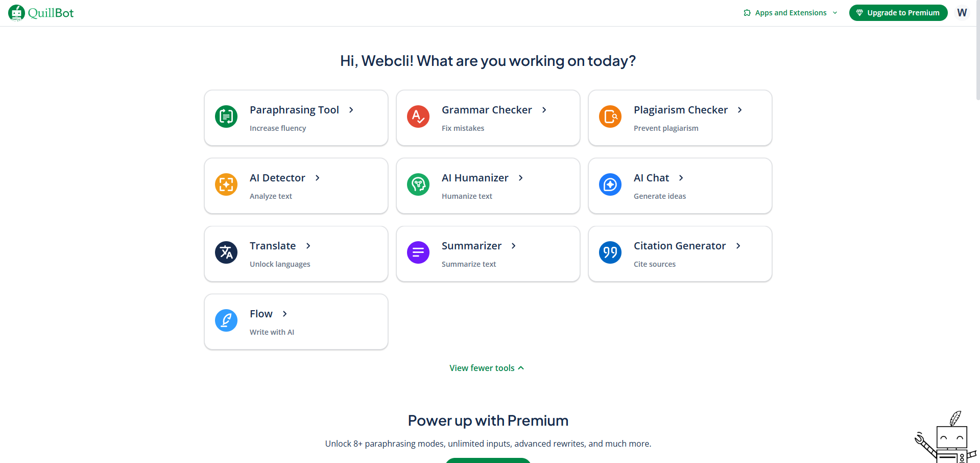The width and height of the screenshot is (980, 463).
Task: Click the arrow next to Translate
Action: (x=308, y=246)
